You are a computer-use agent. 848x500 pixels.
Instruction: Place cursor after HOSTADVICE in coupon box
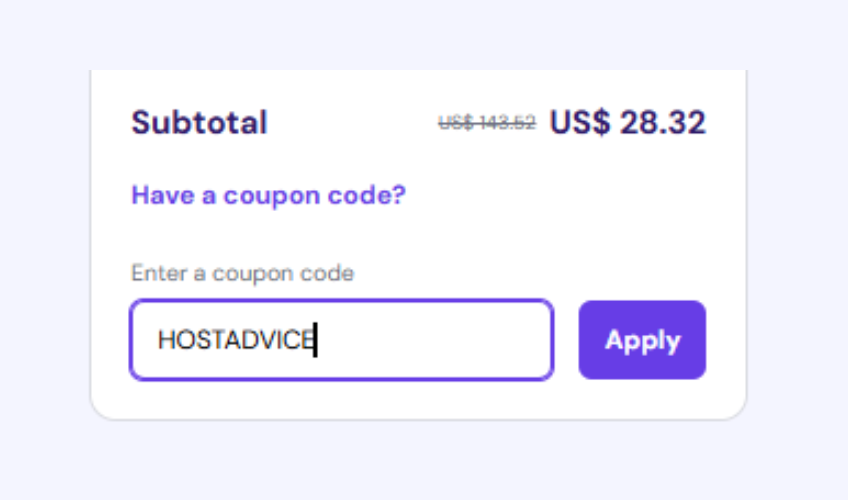pos(315,341)
